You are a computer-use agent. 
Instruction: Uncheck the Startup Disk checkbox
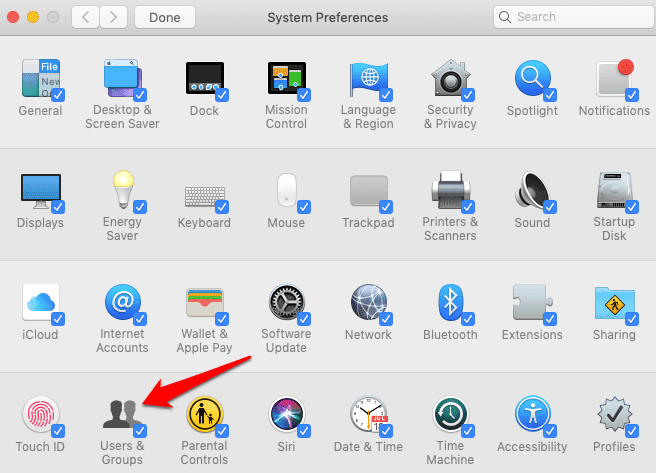point(632,207)
